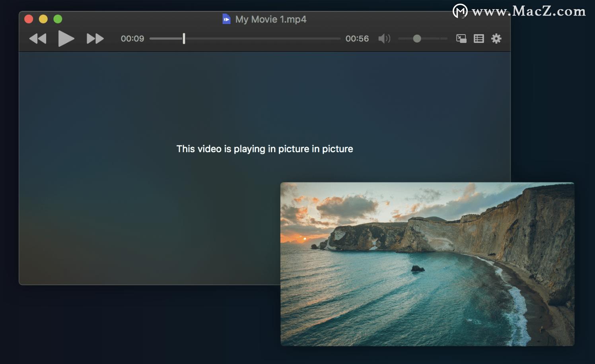
Task: Toggle the picture-in-picture icon
Action: (461, 39)
